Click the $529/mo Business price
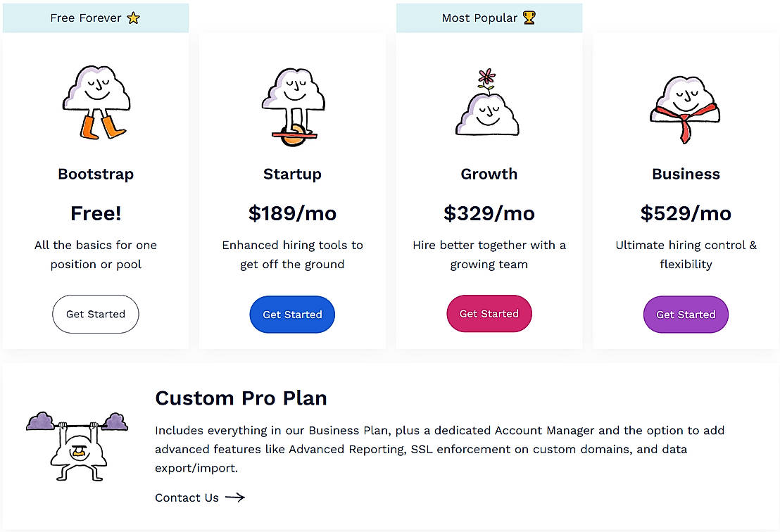The width and height of the screenshot is (780, 532). [686, 213]
